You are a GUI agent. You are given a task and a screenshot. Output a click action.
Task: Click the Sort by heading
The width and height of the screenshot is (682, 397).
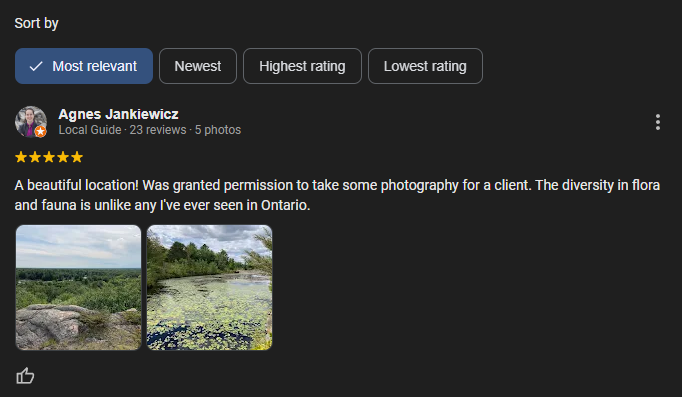click(x=37, y=23)
